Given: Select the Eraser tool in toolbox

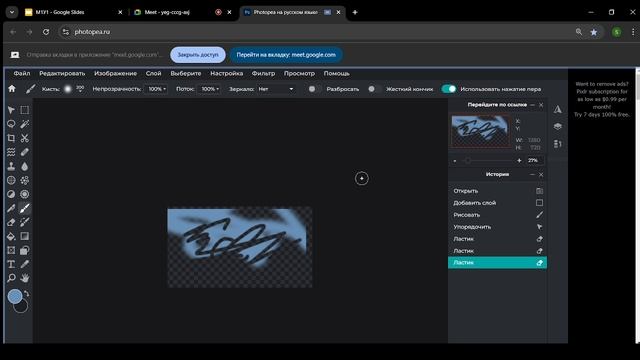Looking at the screenshot, I should pyautogui.click(x=11, y=222).
